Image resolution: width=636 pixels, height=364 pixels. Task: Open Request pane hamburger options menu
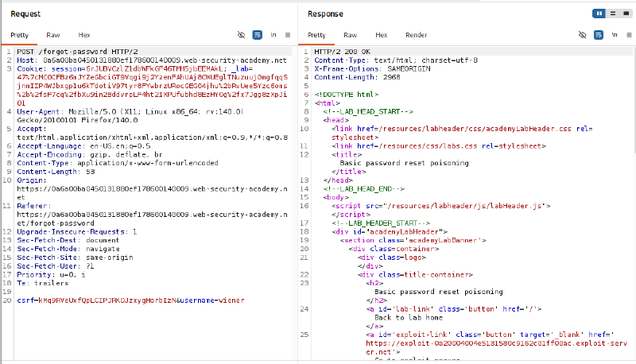(288, 35)
